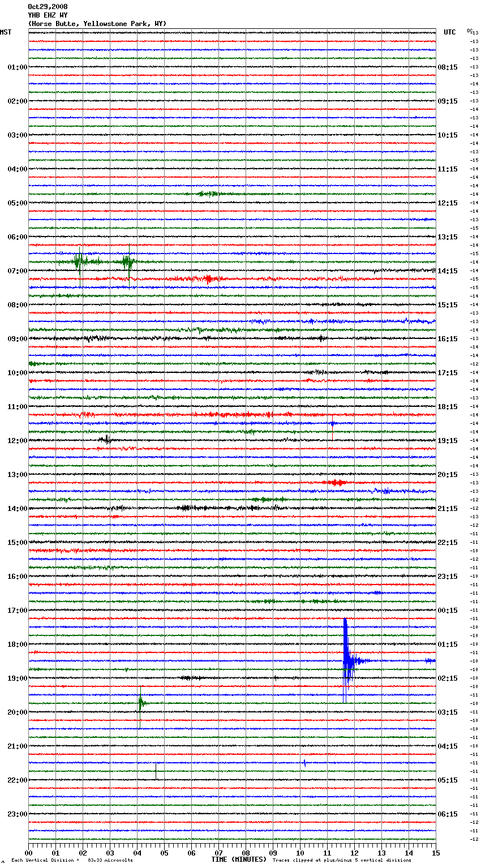This screenshot has width=481, height=868.
Task: Select the 01:00 MST time label
Action: (18, 67)
